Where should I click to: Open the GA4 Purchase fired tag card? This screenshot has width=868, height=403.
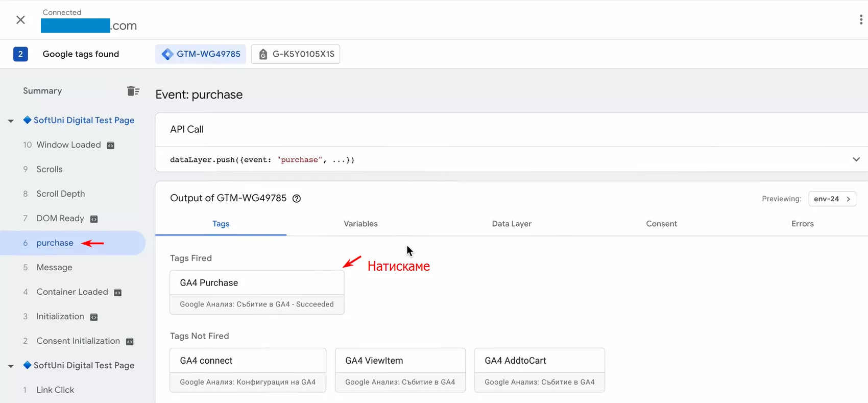(257, 292)
